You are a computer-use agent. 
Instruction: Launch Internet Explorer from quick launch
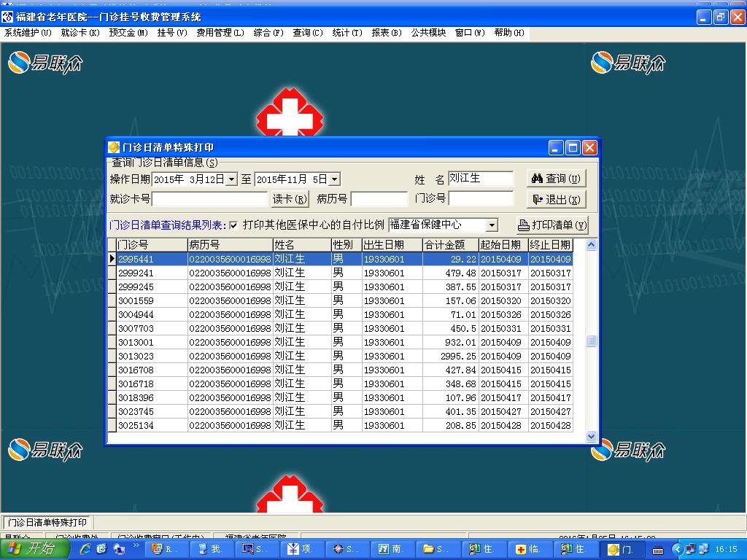pyautogui.click(x=86, y=549)
